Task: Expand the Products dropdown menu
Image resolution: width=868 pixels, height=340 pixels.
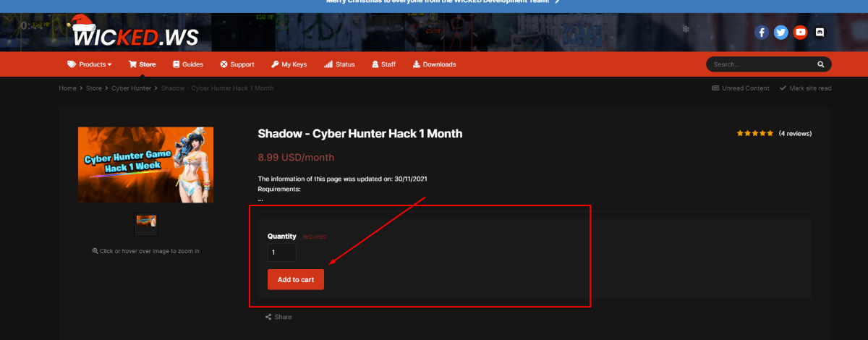Action: [x=90, y=64]
